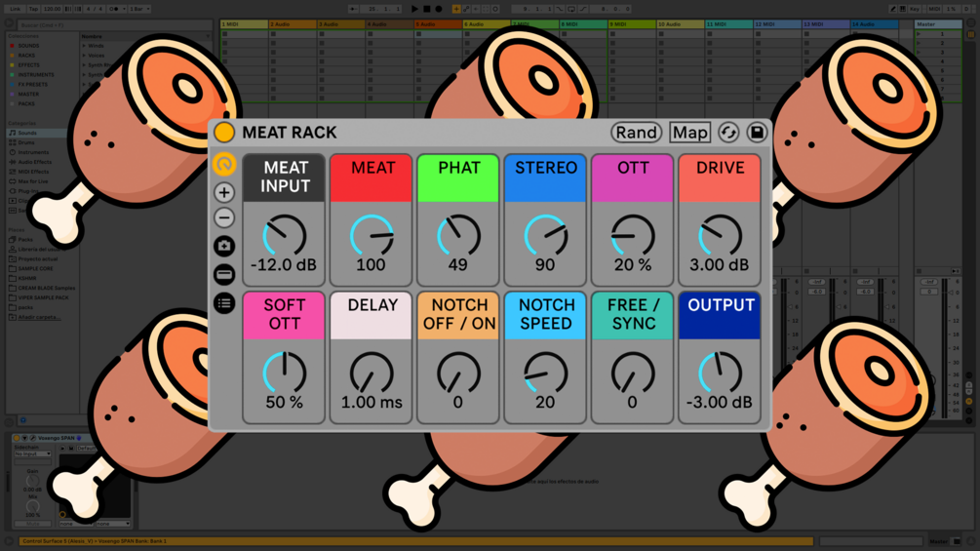Open CREAM BLADE Samples folder
This screenshot has width=980, height=551.
(x=46, y=288)
